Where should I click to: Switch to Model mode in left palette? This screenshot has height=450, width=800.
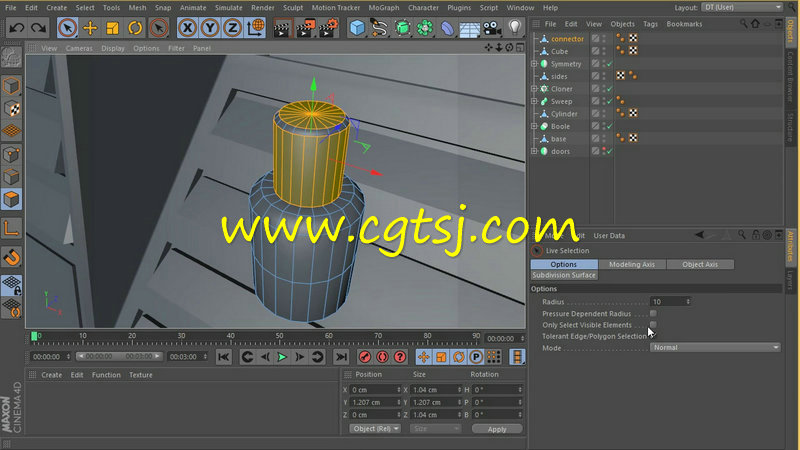tap(11, 86)
